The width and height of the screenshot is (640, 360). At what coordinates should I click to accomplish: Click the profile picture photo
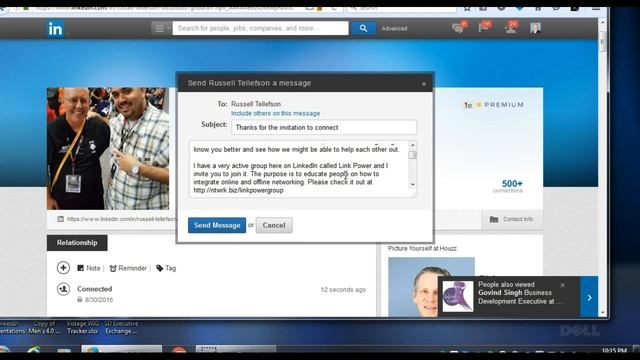(x=108, y=149)
